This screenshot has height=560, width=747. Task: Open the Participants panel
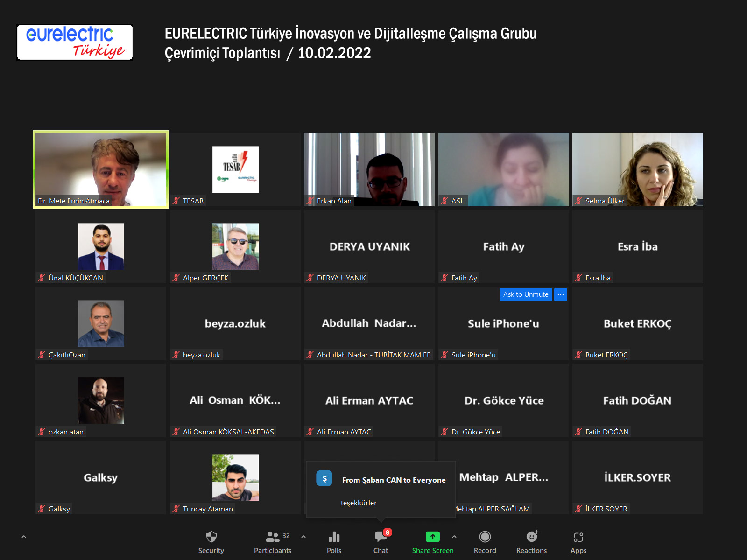point(273,537)
